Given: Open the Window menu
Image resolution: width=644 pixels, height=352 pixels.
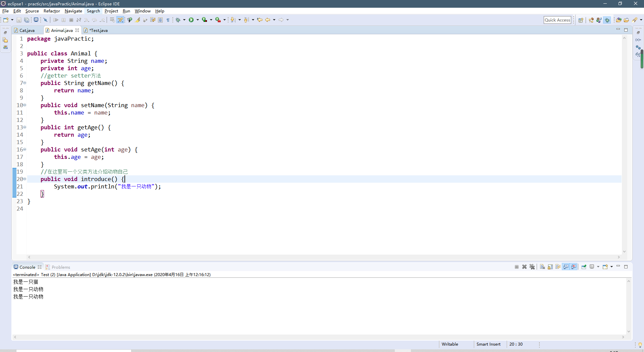Looking at the screenshot, I should click(x=143, y=11).
